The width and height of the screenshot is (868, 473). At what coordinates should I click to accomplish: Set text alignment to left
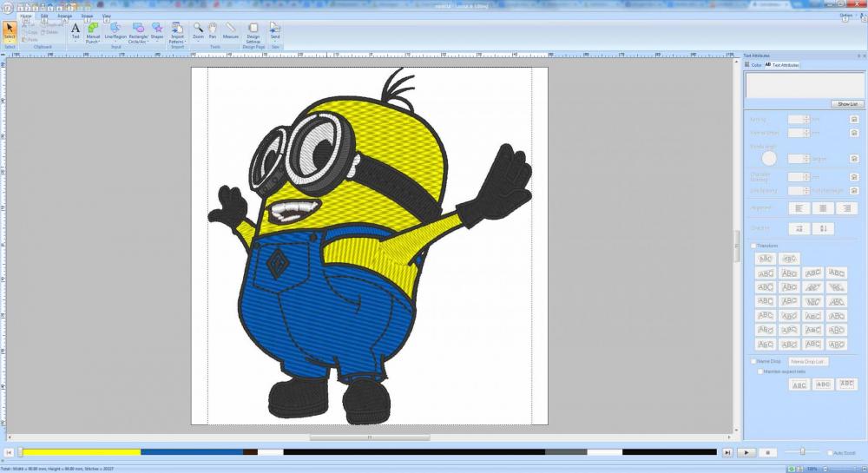click(x=799, y=208)
